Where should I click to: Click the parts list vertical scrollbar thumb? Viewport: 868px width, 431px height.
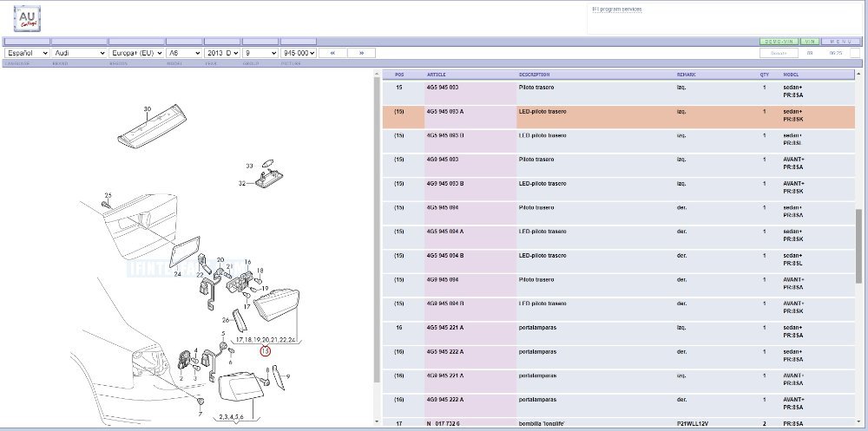pyautogui.click(x=858, y=247)
